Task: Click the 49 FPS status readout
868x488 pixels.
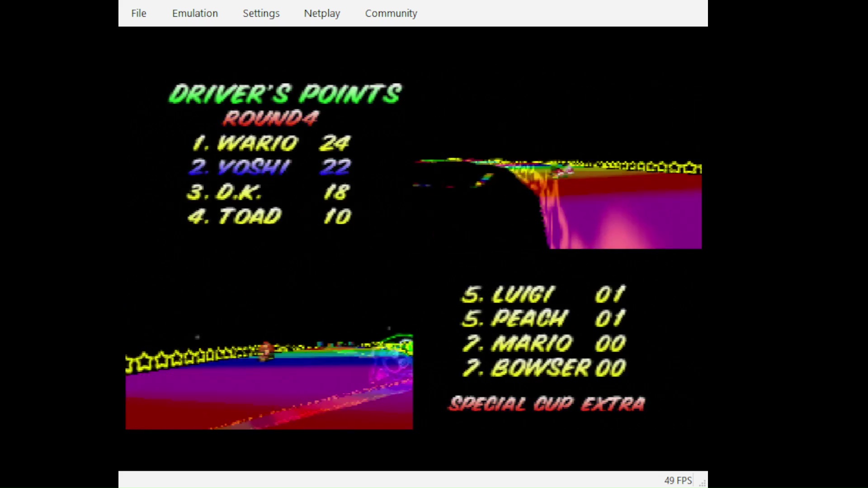Action: 678,480
